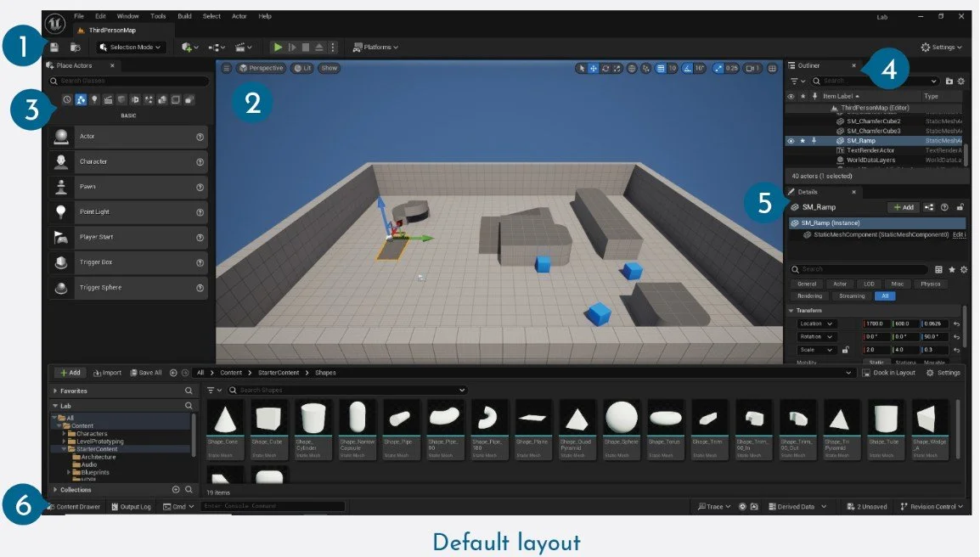Image resolution: width=980 pixels, height=557 pixels.
Task: Click the Eject button in play controls
Action: tap(319, 47)
